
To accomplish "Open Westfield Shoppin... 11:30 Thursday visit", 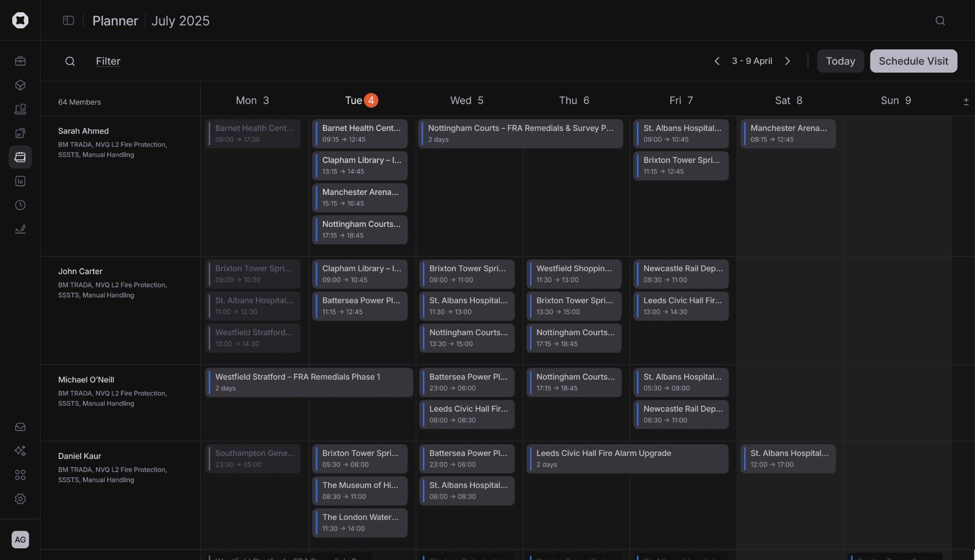I will coord(574,274).
